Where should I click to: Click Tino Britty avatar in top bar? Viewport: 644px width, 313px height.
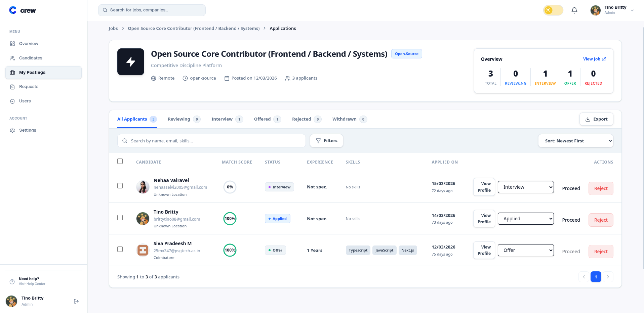[596, 10]
